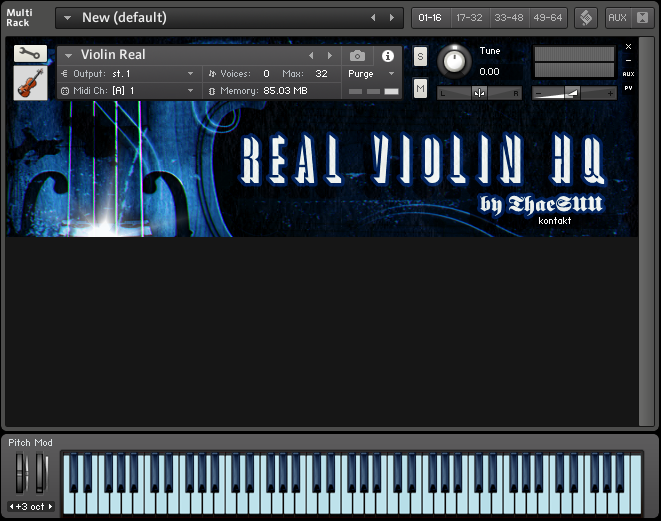
Task: Click the volume slider handle
Action: [572, 93]
